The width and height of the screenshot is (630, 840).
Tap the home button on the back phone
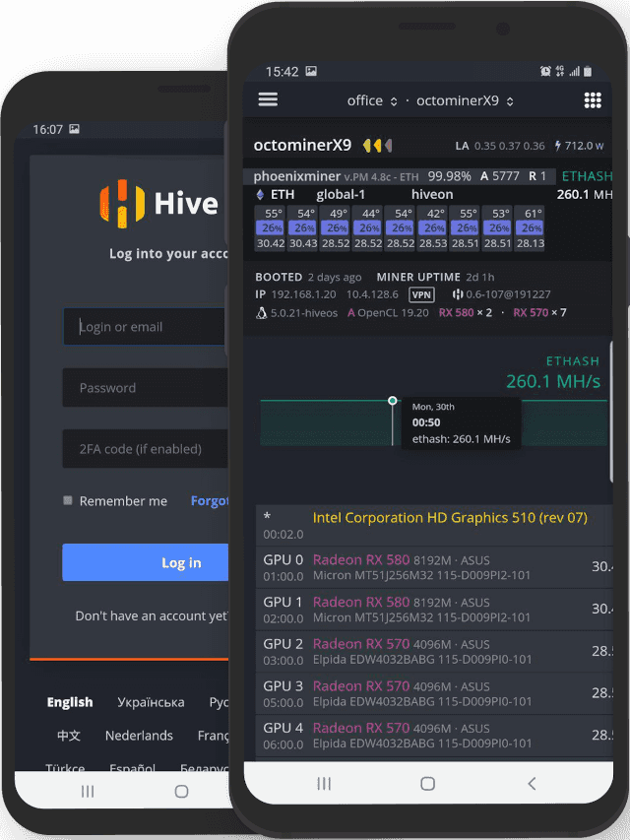[181, 791]
